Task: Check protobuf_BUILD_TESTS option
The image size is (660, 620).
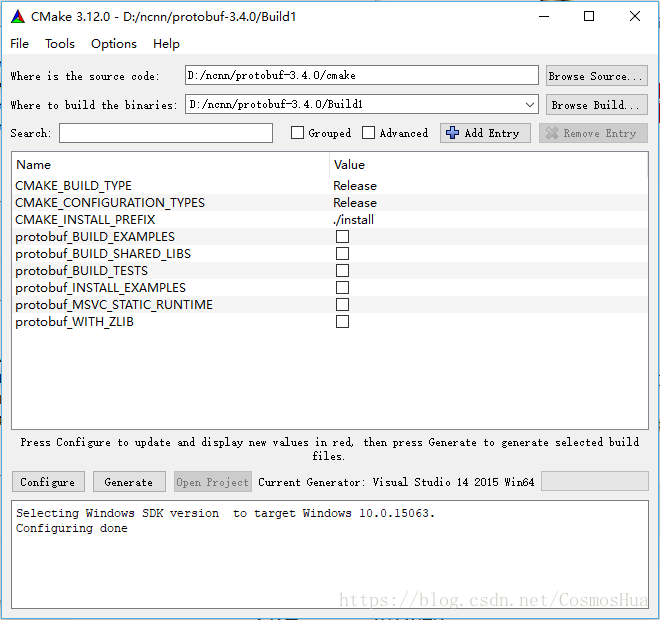Action: pos(342,271)
